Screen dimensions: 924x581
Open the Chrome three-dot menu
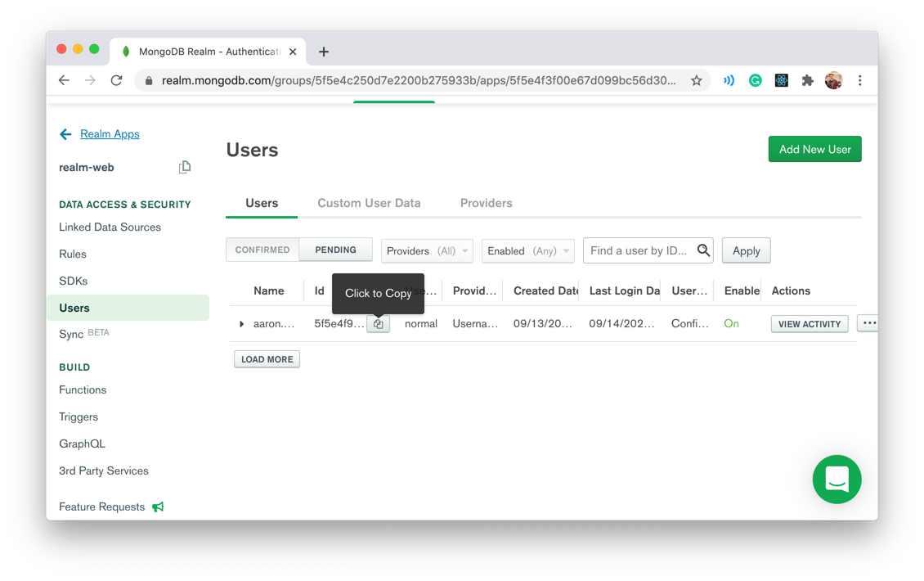coord(859,81)
